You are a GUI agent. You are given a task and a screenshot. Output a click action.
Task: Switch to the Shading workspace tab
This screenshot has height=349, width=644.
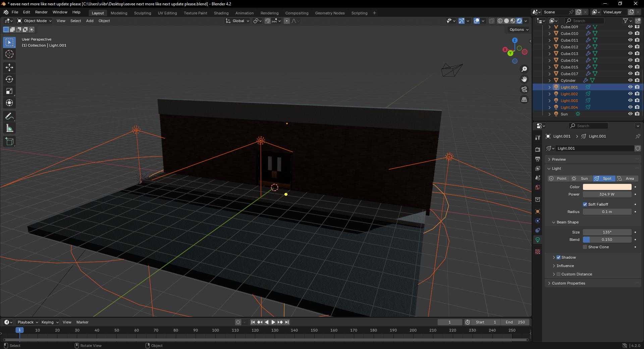tap(221, 13)
